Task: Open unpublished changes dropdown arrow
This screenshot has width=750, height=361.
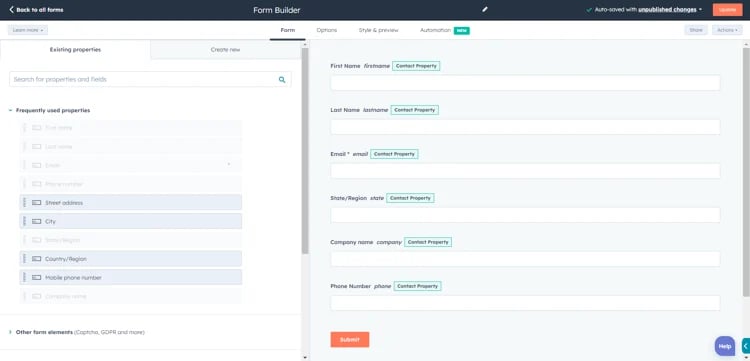Action: [x=700, y=10]
